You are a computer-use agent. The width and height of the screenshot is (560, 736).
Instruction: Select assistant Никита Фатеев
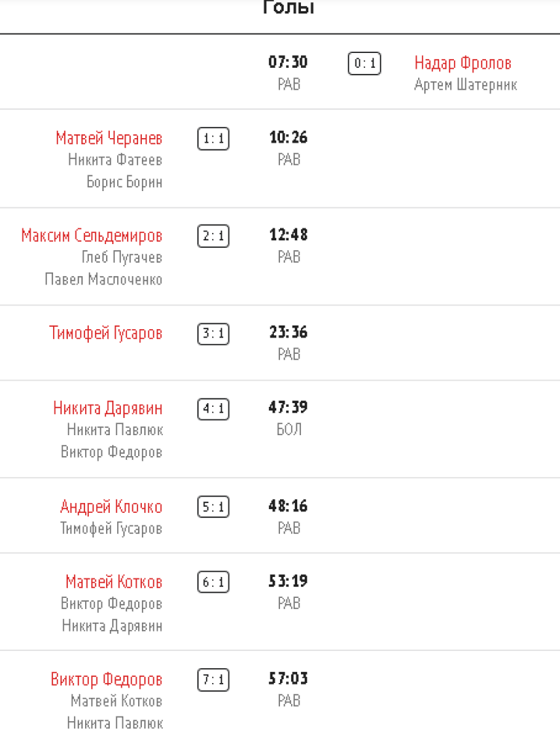[115, 160]
